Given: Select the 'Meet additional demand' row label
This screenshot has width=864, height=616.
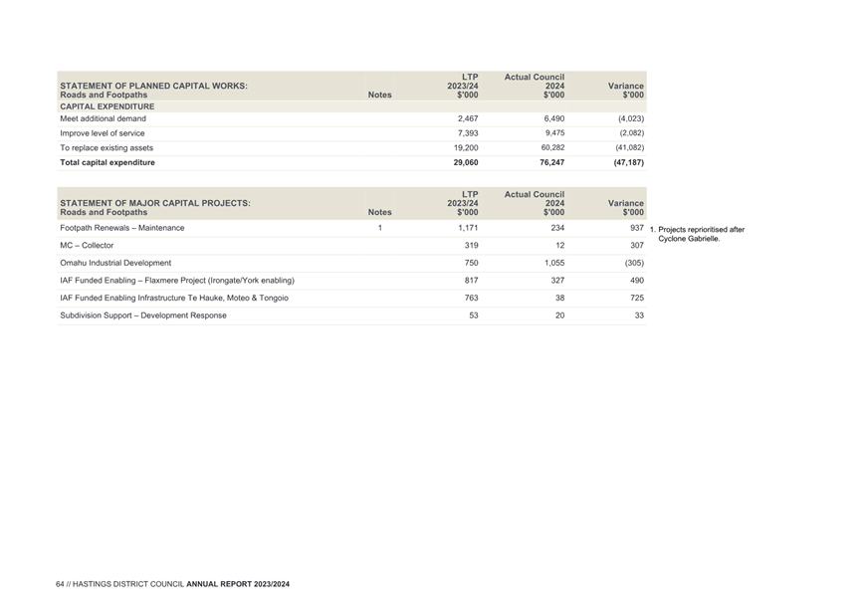Looking at the screenshot, I should tap(104, 118).
